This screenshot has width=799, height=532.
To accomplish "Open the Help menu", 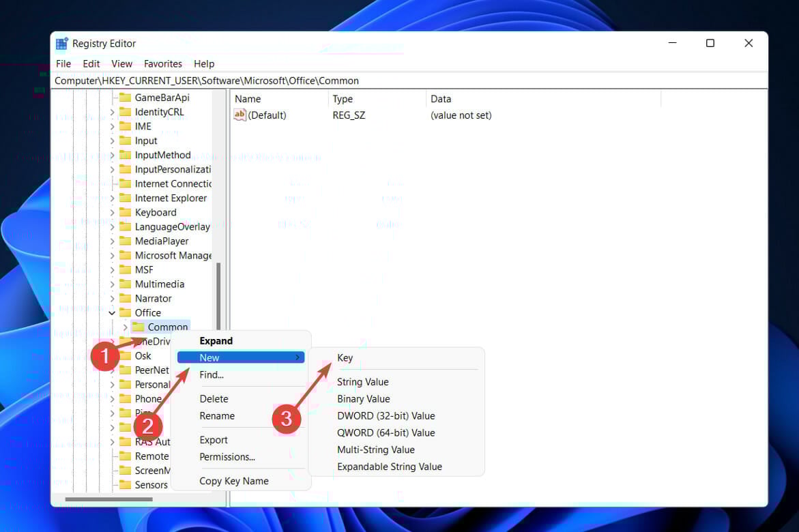I will (x=204, y=63).
